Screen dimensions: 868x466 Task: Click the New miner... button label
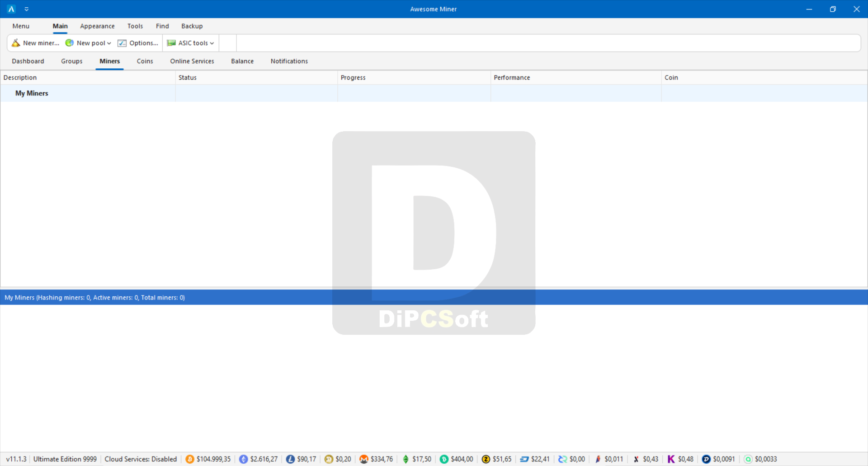(41, 43)
